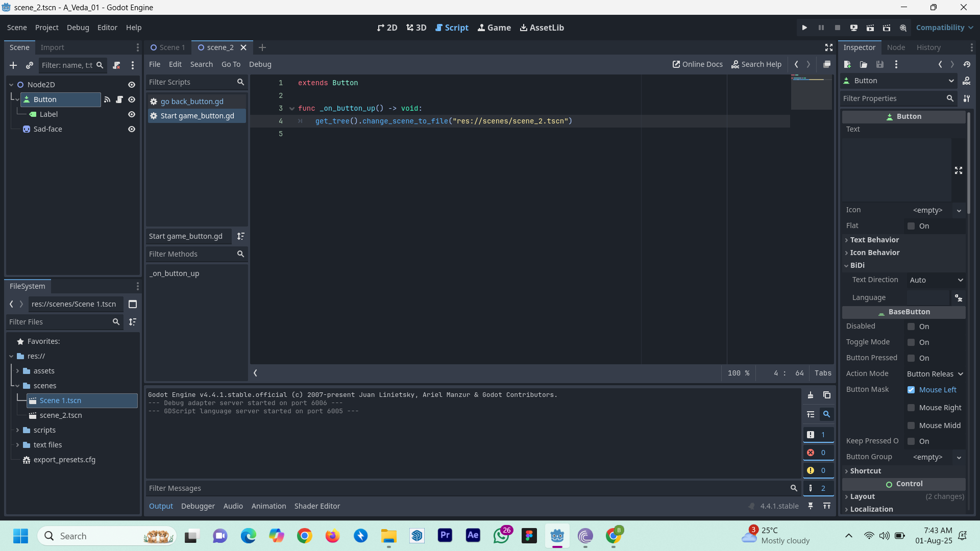The height and width of the screenshot is (551, 980).
Task: Toggle visibility of Sad-face node
Action: pos(132,129)
